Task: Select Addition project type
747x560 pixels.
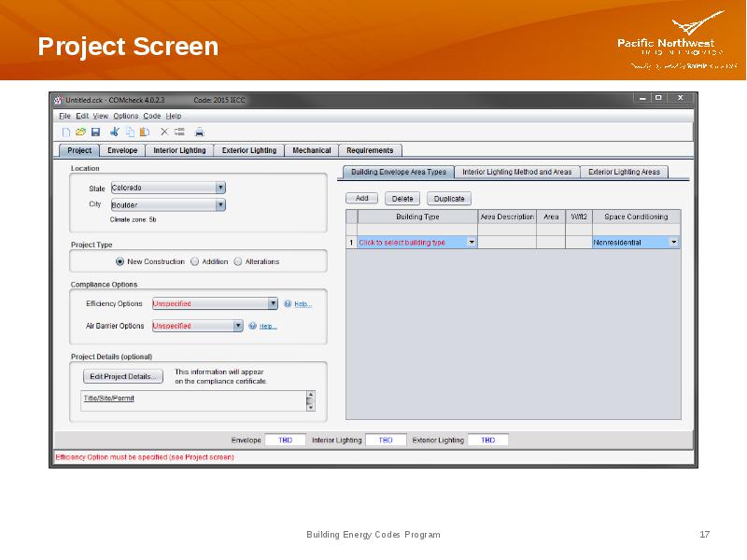Action: 194,261
